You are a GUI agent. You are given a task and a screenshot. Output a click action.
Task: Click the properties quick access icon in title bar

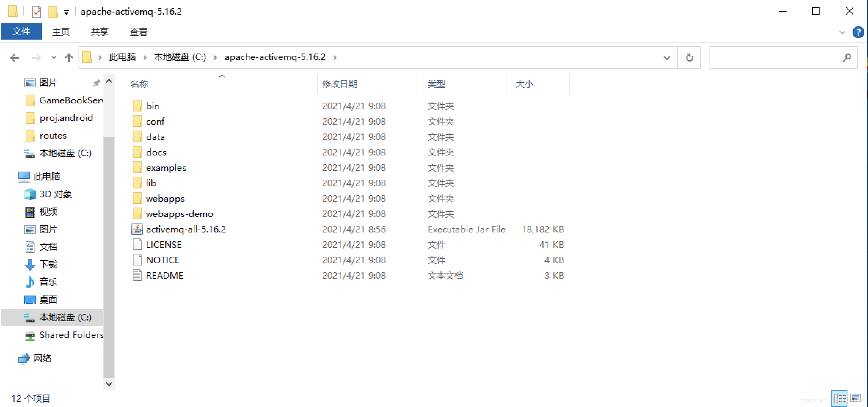[x=37, y=12]
